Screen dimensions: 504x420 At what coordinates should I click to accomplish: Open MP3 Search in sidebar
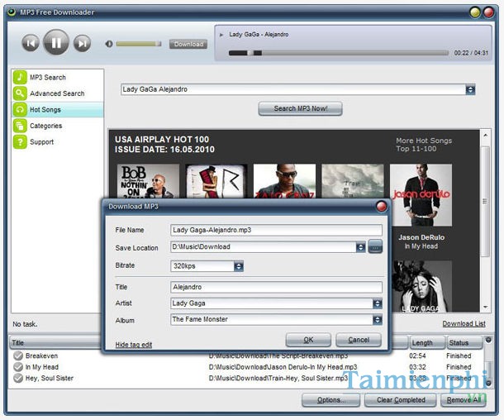coord(48,78)
